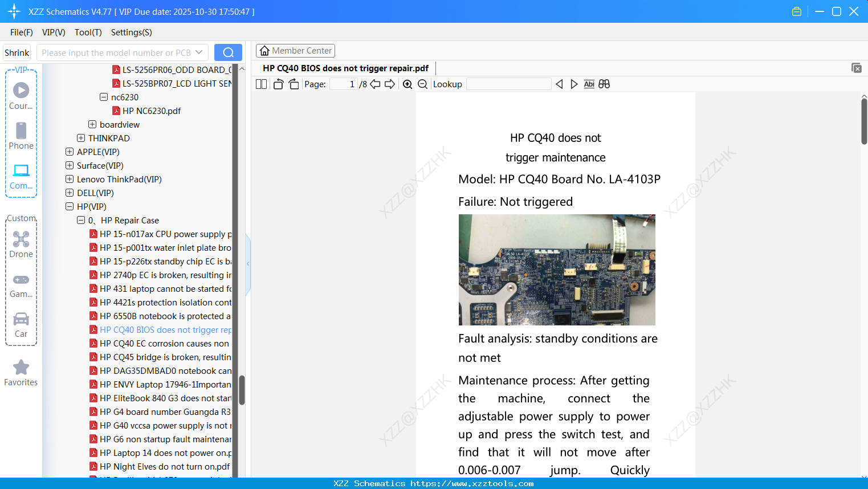Find previous lookup match
868x489 pixels.
(559, 84)
